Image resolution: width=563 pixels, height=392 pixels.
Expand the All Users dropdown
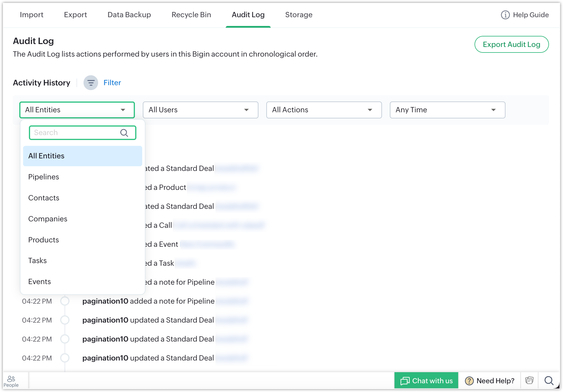(200, 110)
